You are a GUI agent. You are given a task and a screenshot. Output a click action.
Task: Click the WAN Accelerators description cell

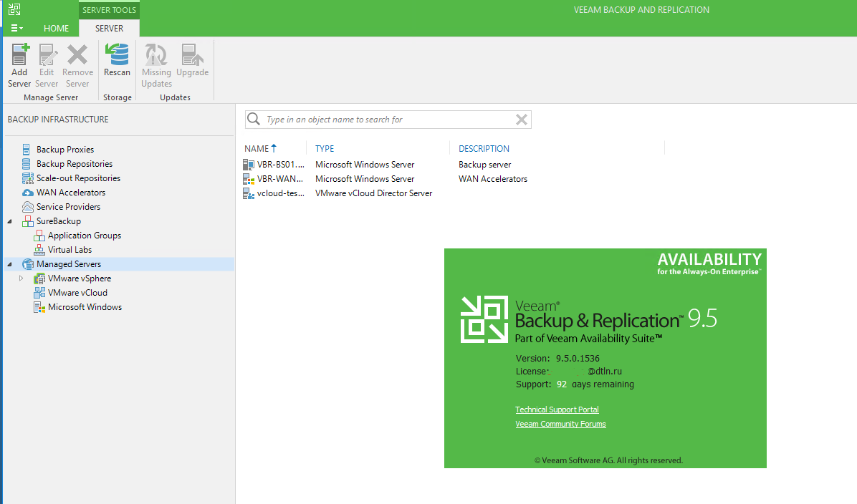[x=493, y=178]
